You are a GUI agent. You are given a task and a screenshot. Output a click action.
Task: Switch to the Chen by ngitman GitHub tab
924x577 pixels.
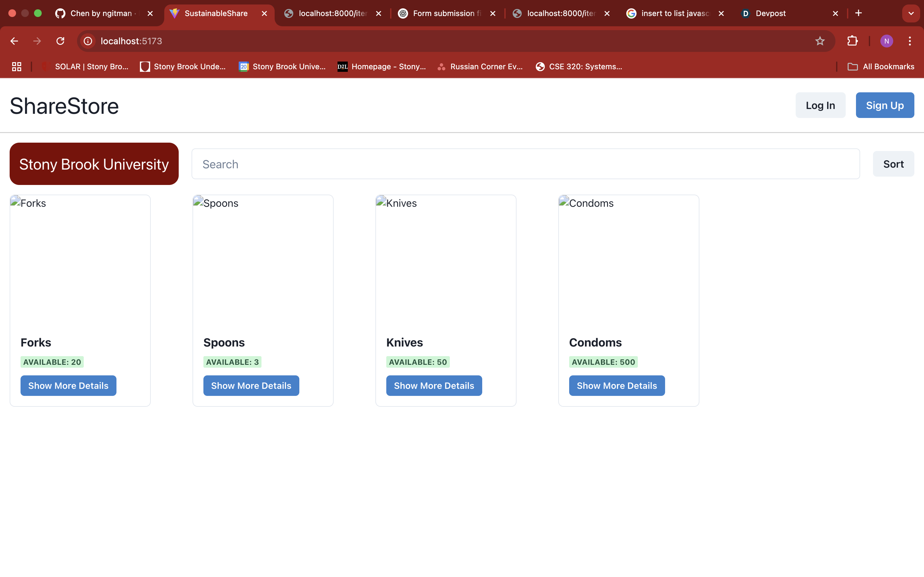tap(101, 13)
